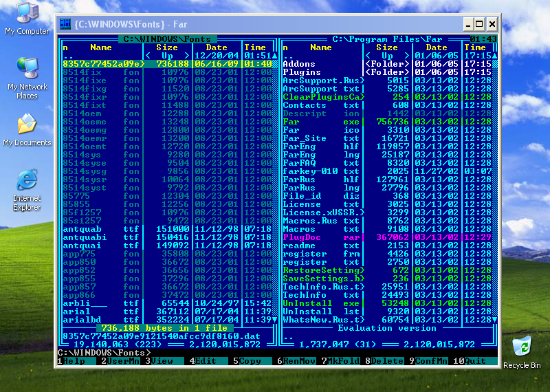Click Time column header in right panel

click(475, 47)
